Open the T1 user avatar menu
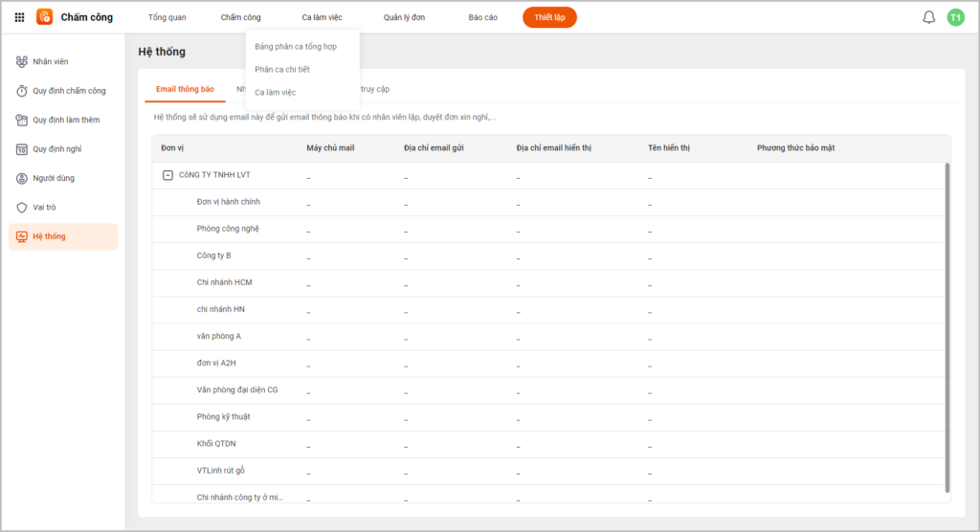The height and width of the screenshot is (532, 980). 955,17
